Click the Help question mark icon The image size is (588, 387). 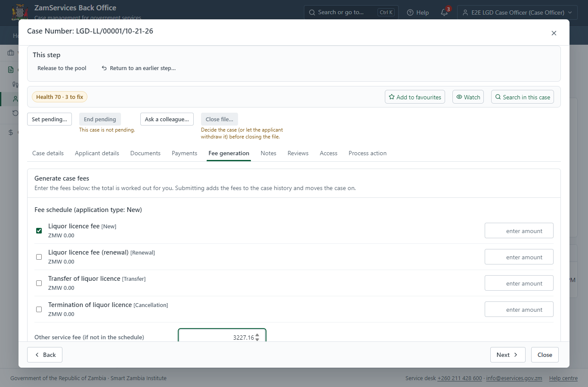tap(410, 12)
